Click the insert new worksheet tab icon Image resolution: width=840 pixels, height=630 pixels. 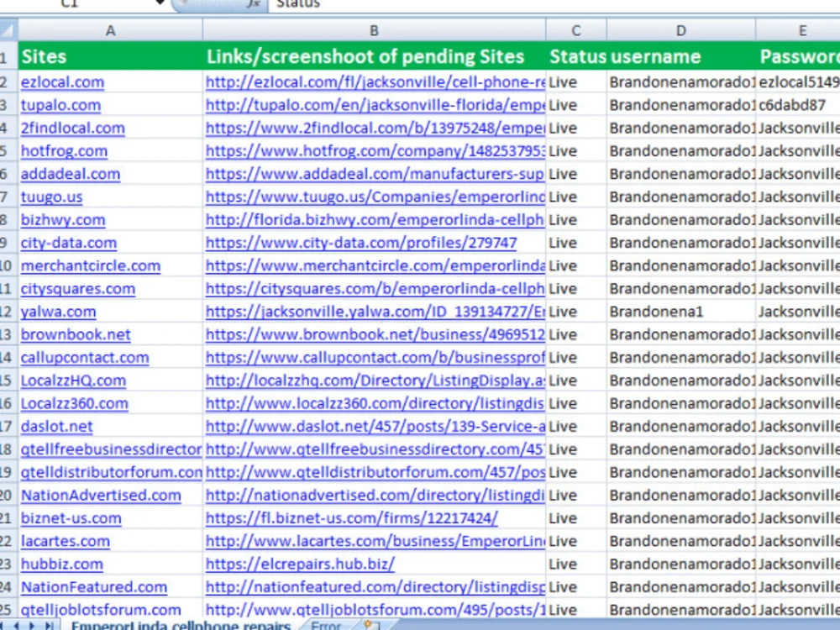click(370, 625)
